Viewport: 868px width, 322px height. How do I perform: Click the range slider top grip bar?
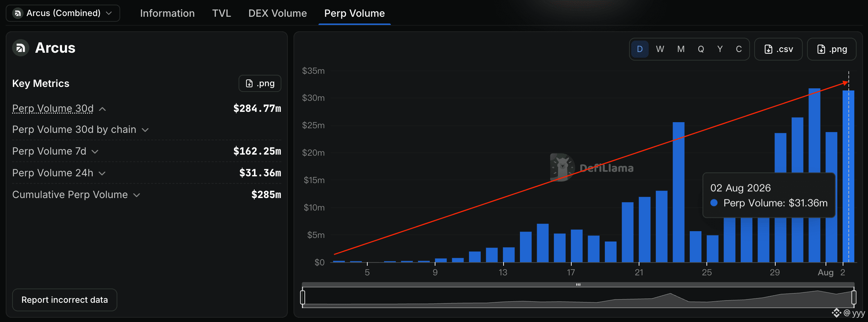(x=578, y=285)
